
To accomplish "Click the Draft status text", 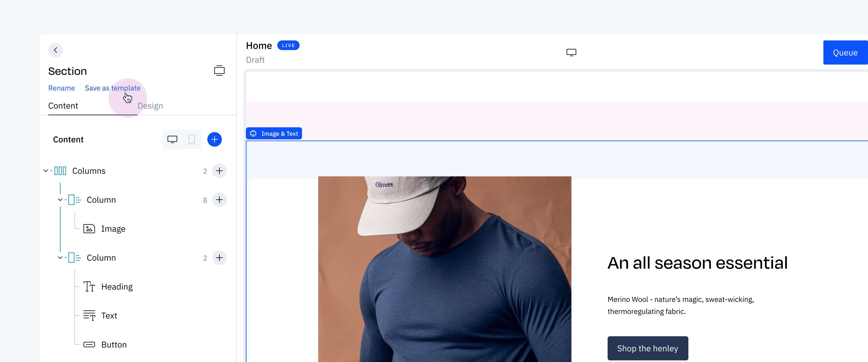I will click(x=255, y=60).
